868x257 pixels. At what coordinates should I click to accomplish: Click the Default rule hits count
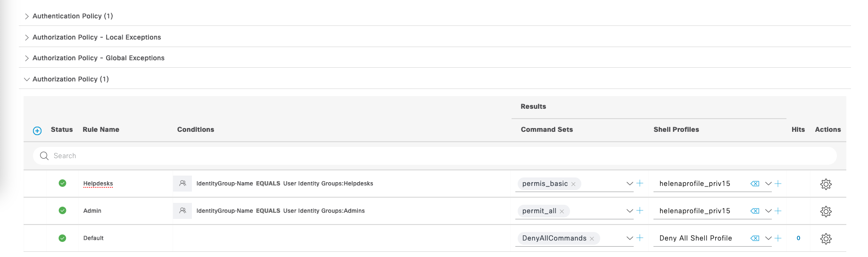pos(798,238)
